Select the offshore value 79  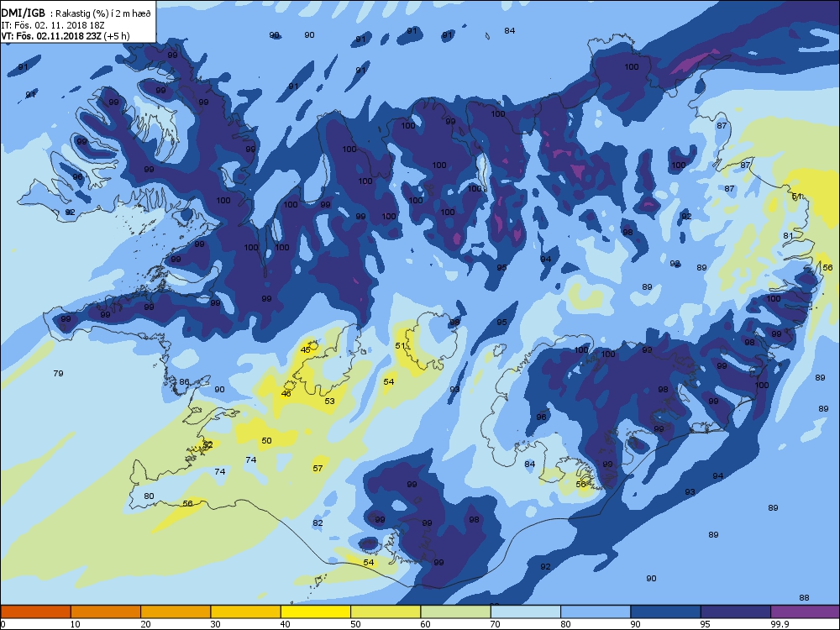coord(59,373)
